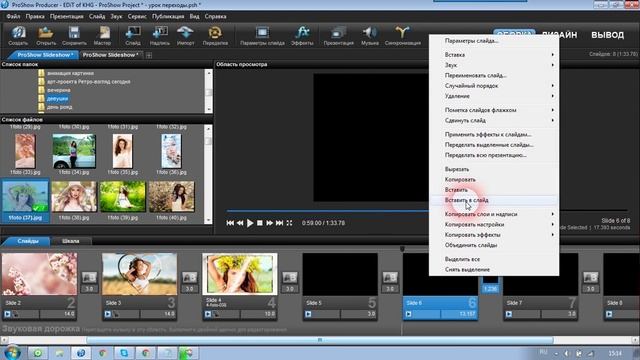Click the Надпись (Caption) toolbar icon
The height and width of the screenshot is (360, 640).
tap(160, 36)
